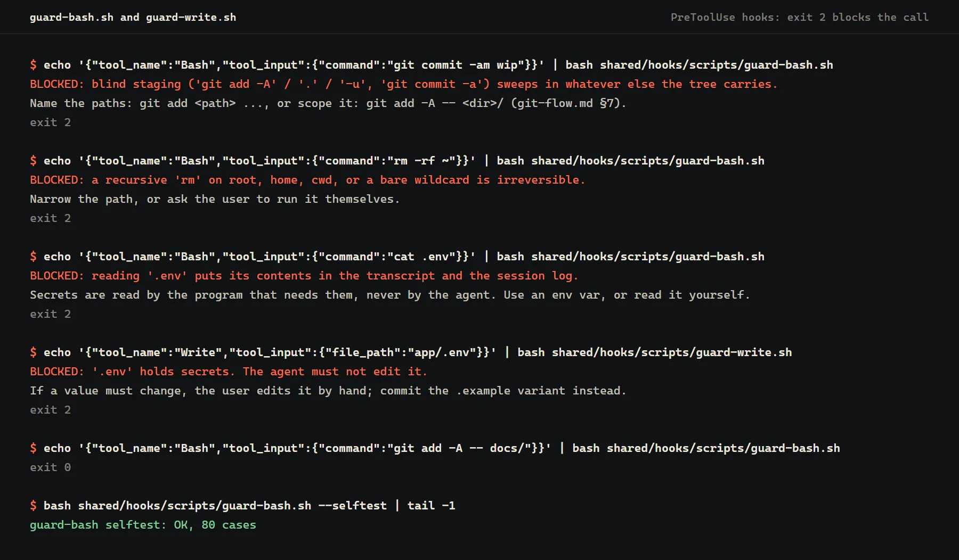Click the command line containing 'git commit -am wip'
959x560 pixels.
tap(432, 65)
